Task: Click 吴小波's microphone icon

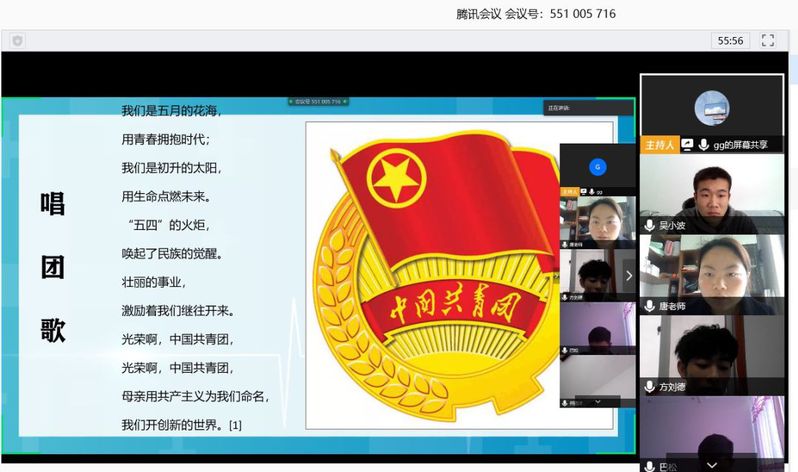Action: click(649, 225)
